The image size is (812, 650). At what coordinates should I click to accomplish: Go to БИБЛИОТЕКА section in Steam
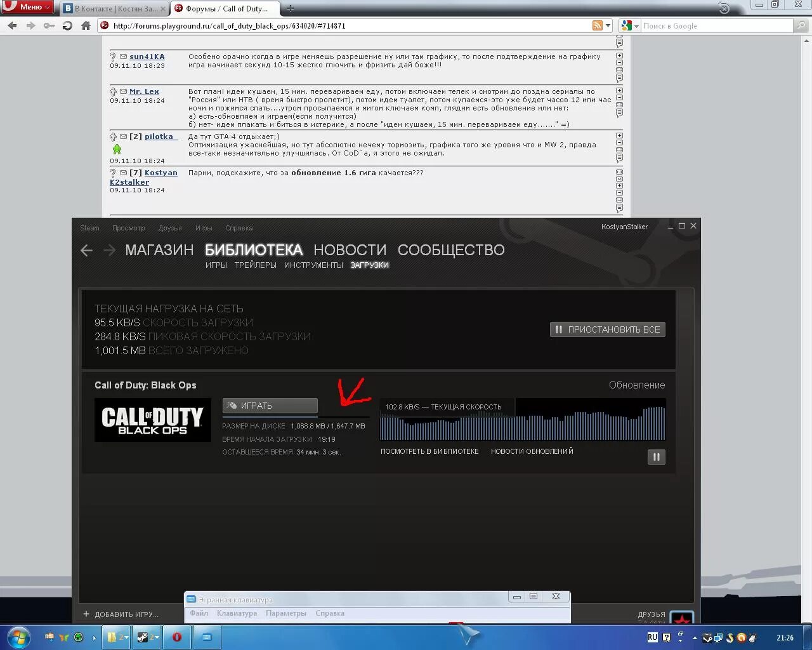click(x=254, y=250)
